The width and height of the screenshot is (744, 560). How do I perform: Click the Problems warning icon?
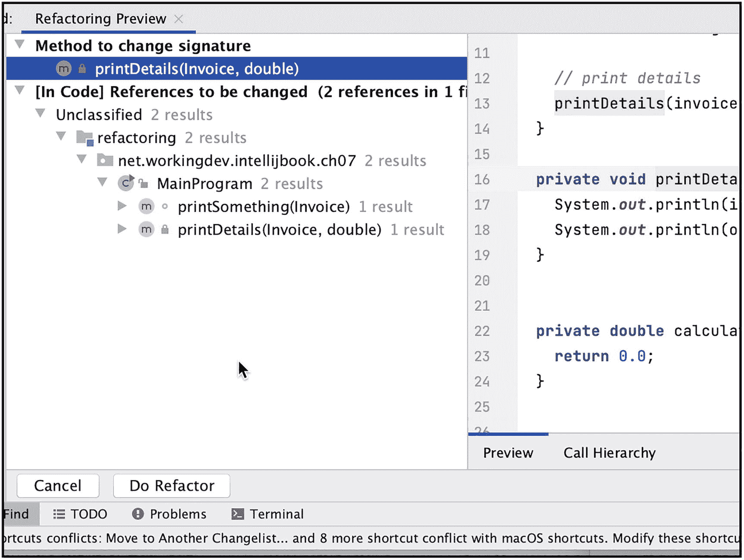point(138,514)
